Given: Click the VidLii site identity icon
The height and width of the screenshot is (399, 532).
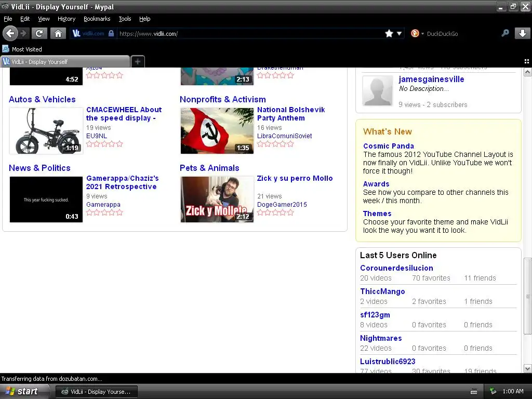Looking at the screenshot, I should tap(76, 33).
